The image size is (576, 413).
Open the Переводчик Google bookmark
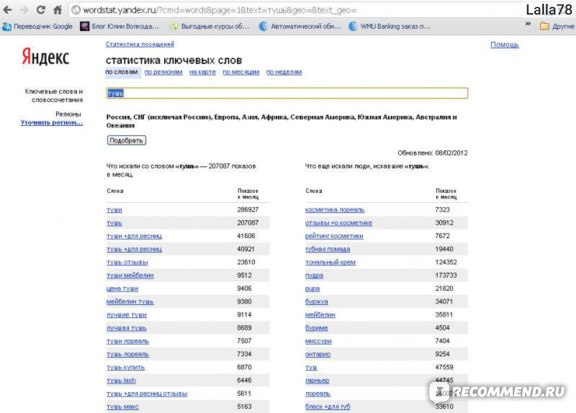[38, 26]
